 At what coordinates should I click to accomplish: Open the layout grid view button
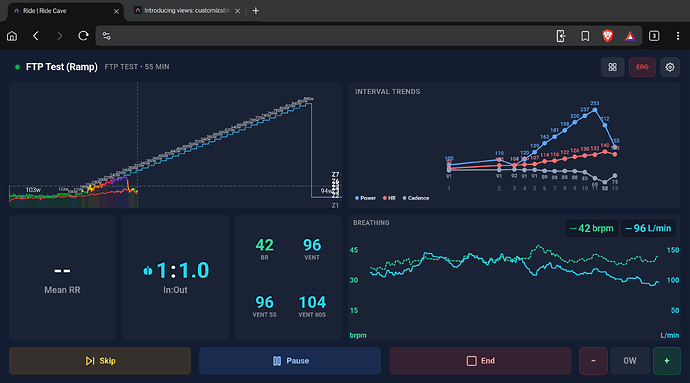(x=613, y=67)
